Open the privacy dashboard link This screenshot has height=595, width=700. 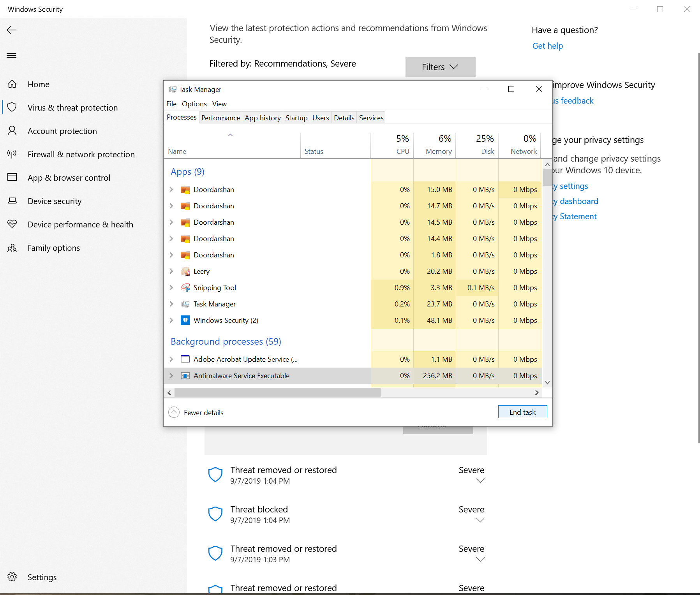click(576, 201)
